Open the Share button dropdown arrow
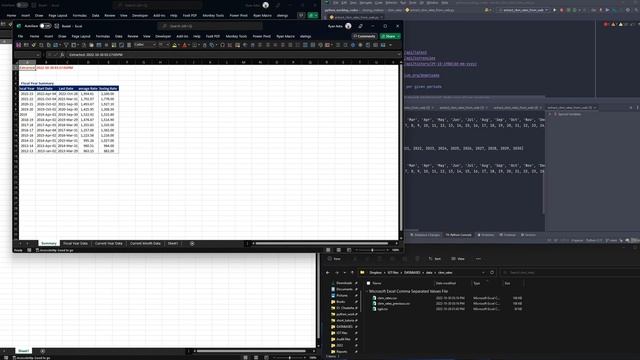The image size is (640, 360). point(398,36)
